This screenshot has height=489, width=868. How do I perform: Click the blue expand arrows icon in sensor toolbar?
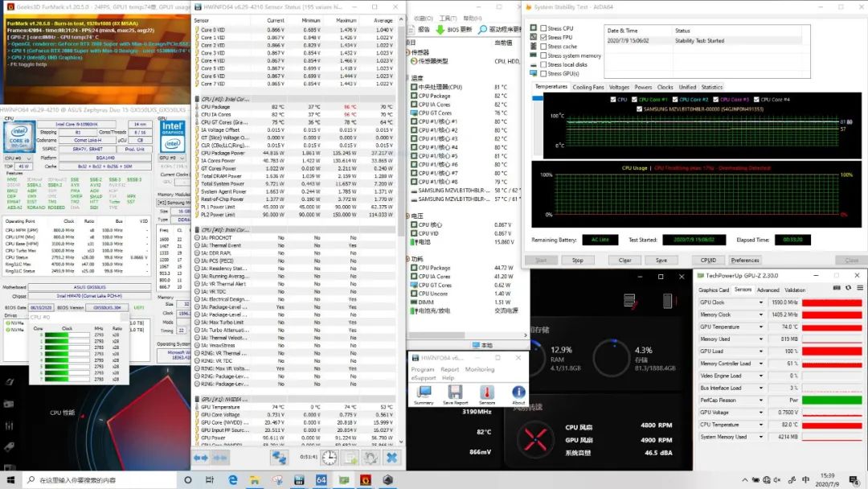coord(201,457)
